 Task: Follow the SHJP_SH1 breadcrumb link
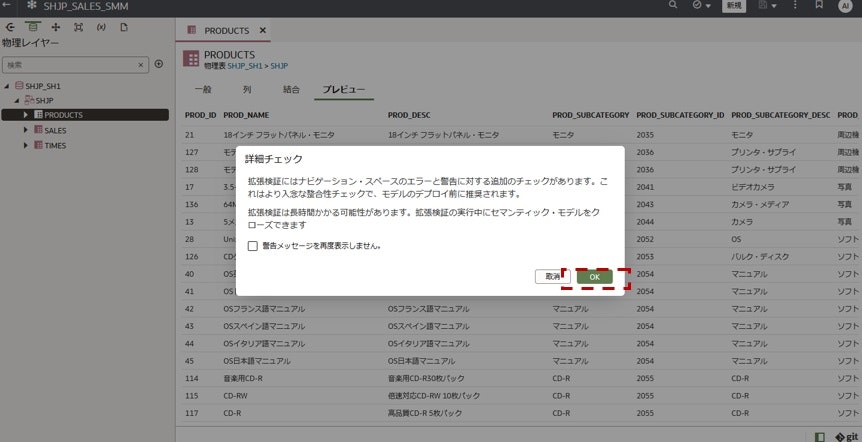[245, 66]
